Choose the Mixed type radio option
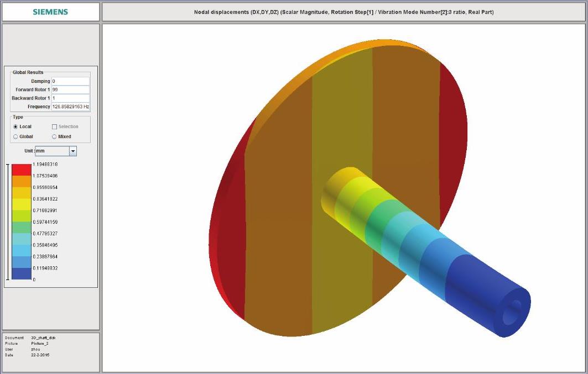 click(54, 136)
